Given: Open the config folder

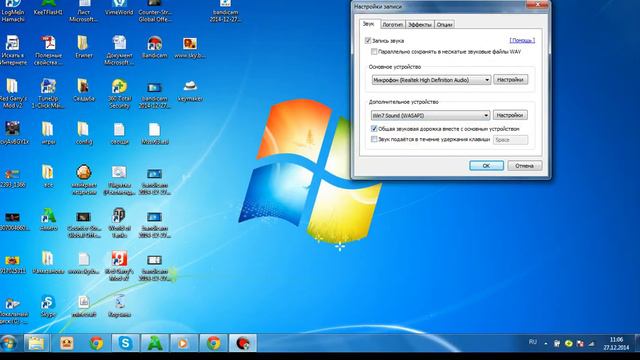Looking at the screenshot, I should click(x=83, y=133).
